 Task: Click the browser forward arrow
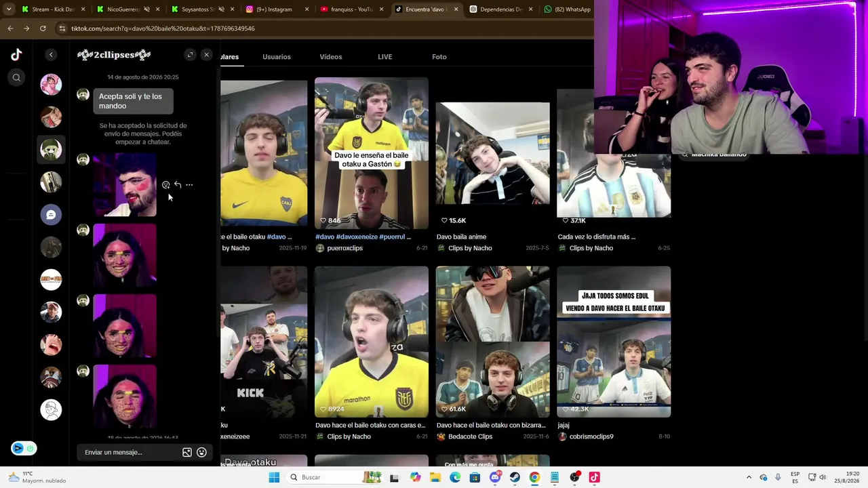(x=26, y=28)
